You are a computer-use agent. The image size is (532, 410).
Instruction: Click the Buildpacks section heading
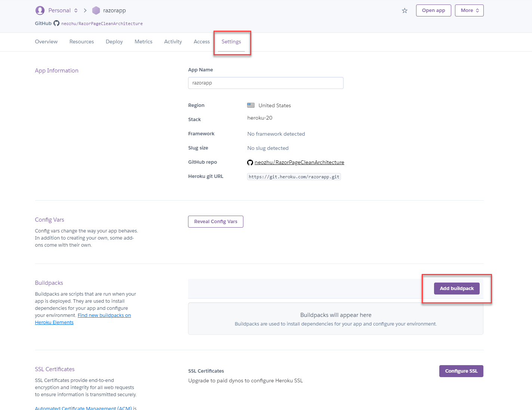tap(49, 283)
